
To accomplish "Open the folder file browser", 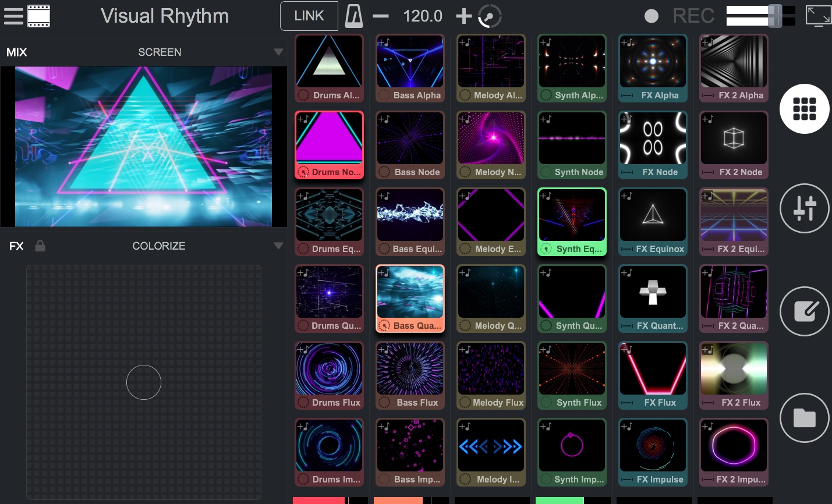I will pos(805,418).
